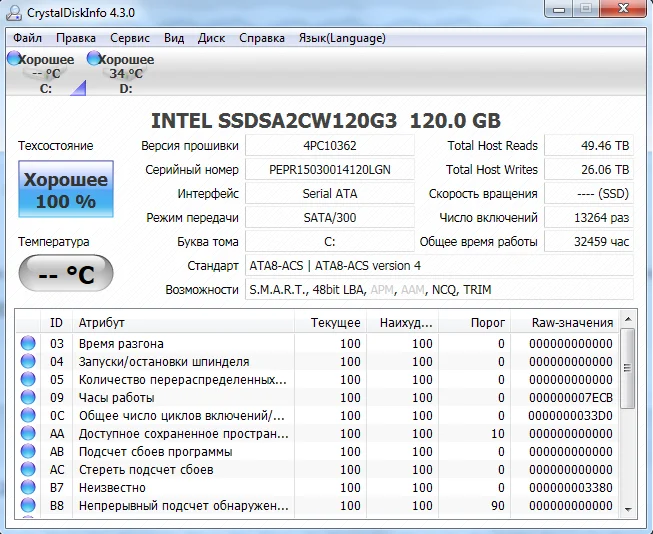
Task: Open the Сервис menu
Action: (129, 38)
